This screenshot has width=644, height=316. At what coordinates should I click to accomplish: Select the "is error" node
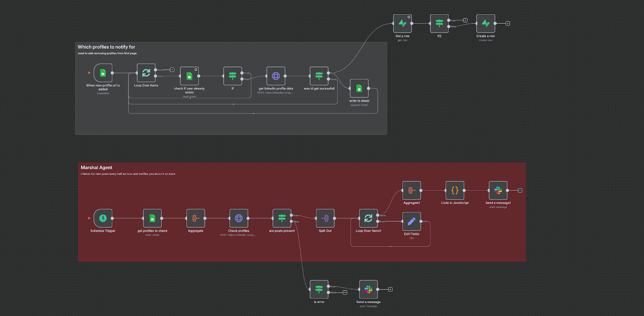[x=319, y=289]
